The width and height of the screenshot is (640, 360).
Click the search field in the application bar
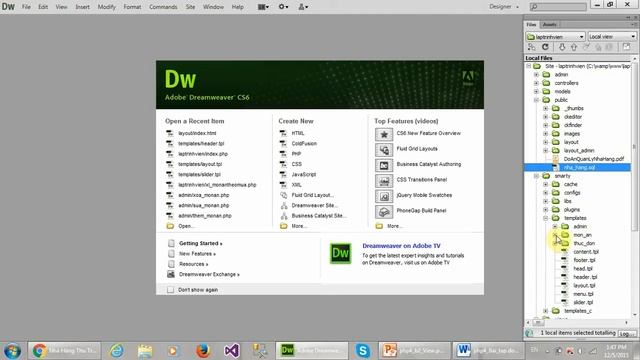click(x=558, y=7)
